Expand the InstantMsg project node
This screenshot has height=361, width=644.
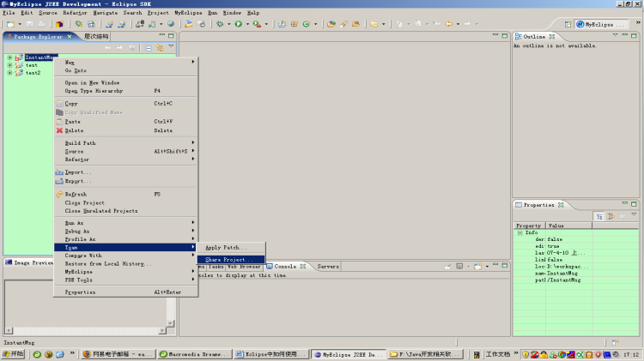(x=9, y=57)
